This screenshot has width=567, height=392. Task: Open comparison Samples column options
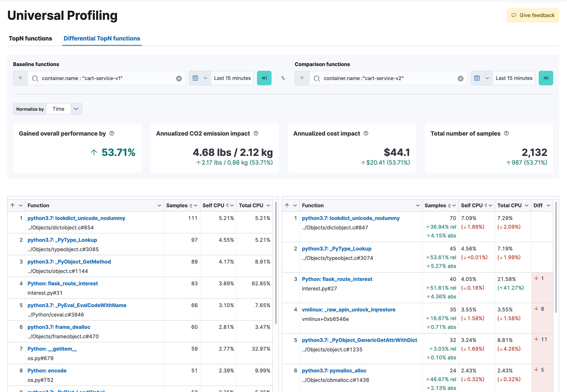coord(454,205)
